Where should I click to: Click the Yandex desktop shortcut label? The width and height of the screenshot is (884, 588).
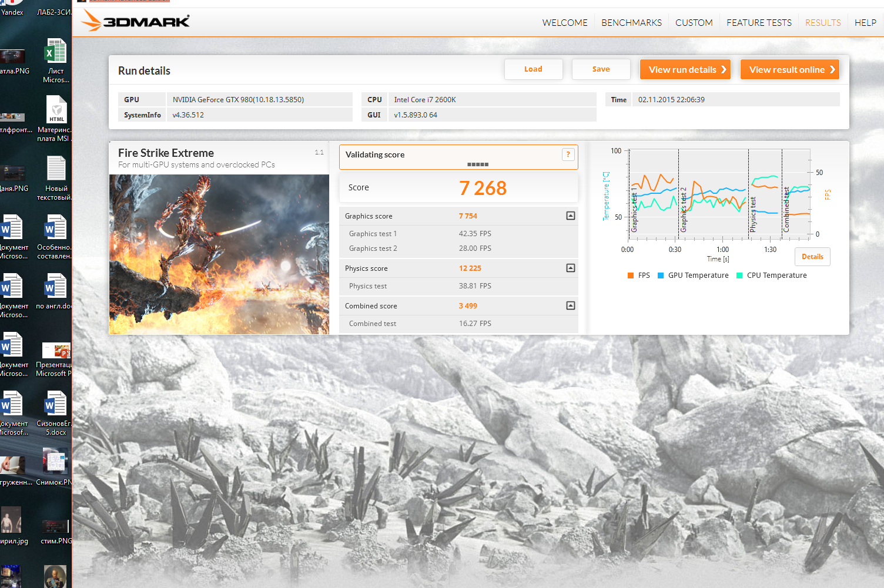coord(12,12)
